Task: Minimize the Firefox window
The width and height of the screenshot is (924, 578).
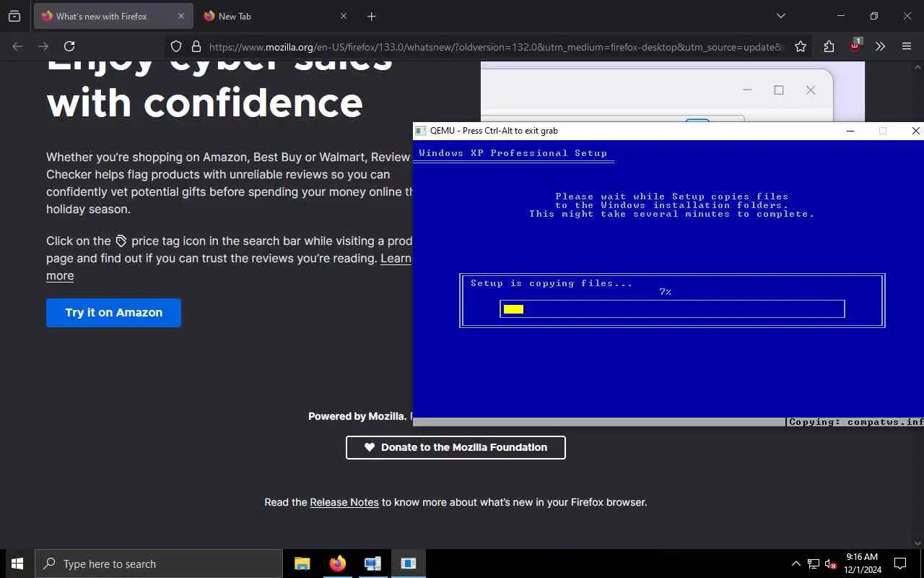Action: tap(841, 16)
